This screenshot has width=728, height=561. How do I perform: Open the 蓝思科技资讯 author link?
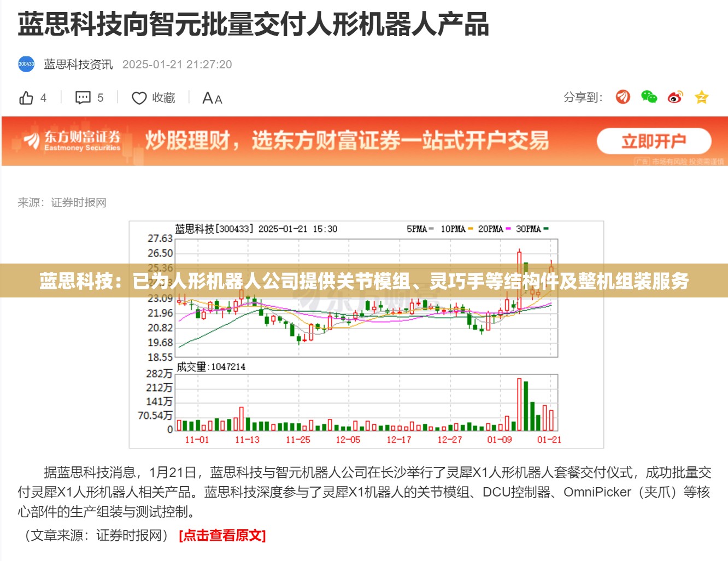pos(78,65)
